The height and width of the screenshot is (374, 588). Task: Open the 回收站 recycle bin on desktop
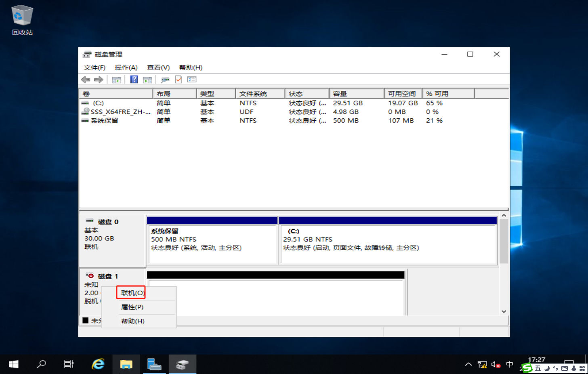click(22, 20)
